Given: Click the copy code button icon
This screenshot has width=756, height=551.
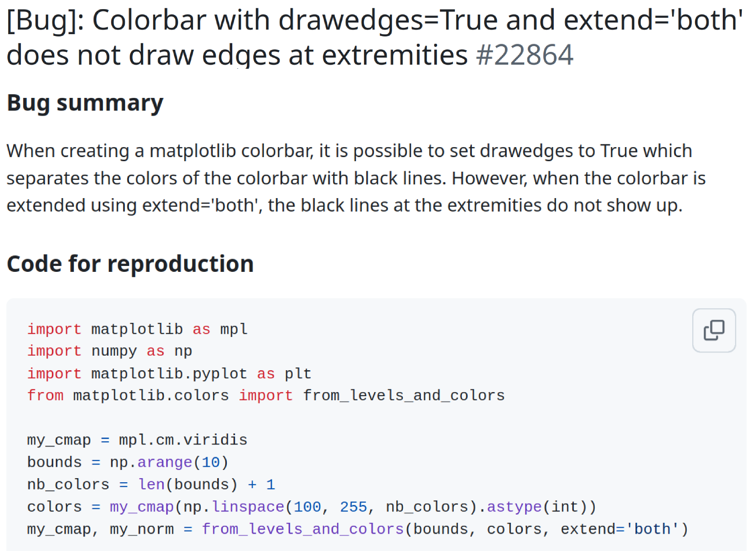Looking at the screenshot, I should 714,330.
